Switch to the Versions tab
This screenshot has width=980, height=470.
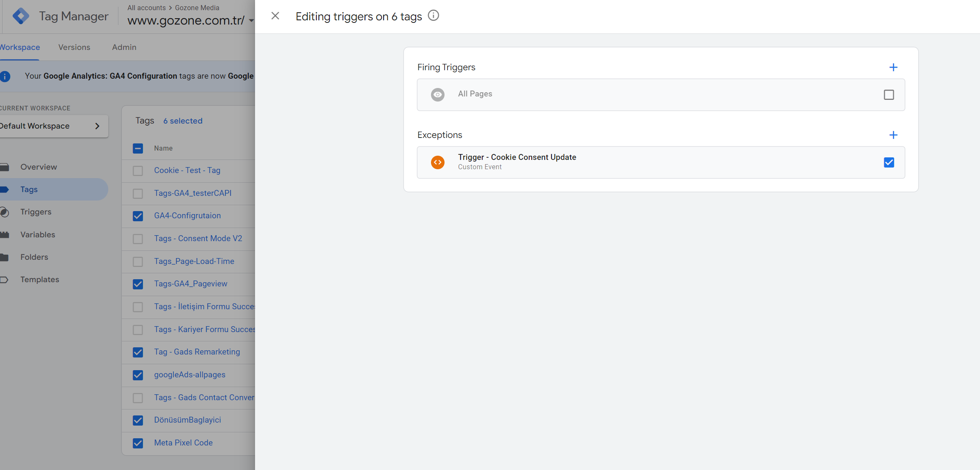(x=74, y=47)
